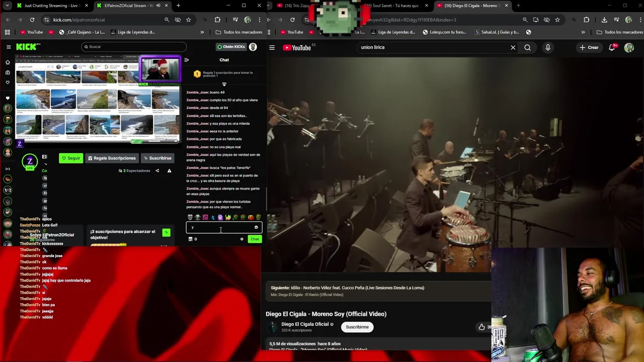Open chat settings gear
This screenshot has width=644, height=362.
click(x=242, y=239)
